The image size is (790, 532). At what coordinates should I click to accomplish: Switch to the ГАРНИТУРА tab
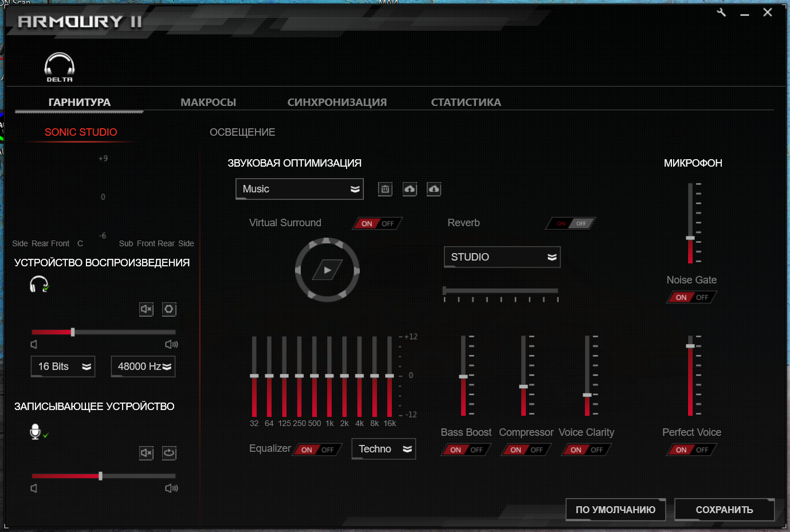(80, 103)
